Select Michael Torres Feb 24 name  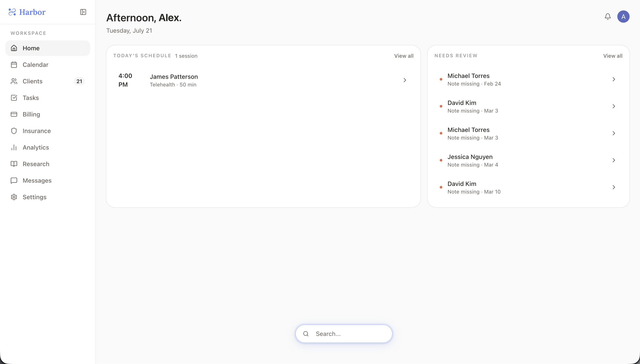pos(468,76)
